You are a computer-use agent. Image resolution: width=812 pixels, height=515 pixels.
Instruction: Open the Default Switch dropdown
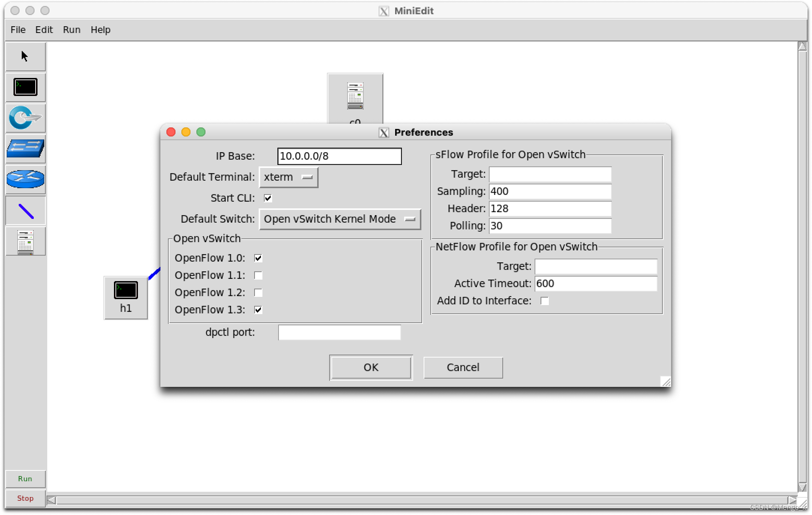340,219
